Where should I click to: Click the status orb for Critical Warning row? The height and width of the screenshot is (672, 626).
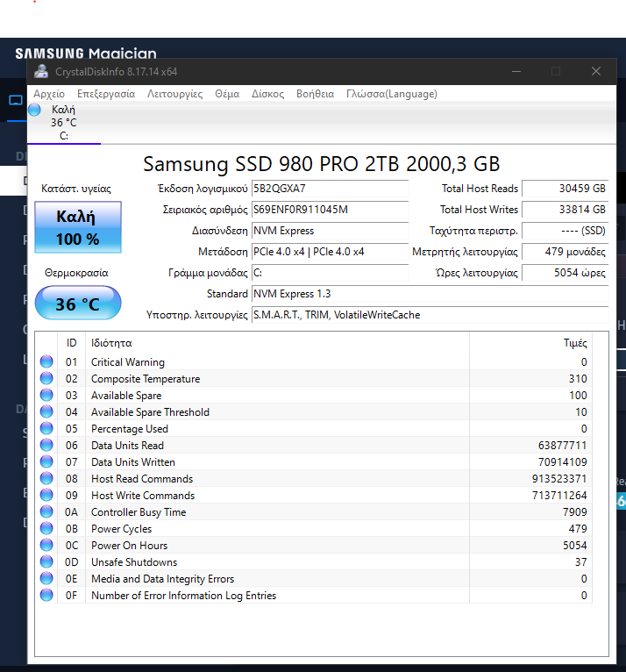[x=46, y=361]
